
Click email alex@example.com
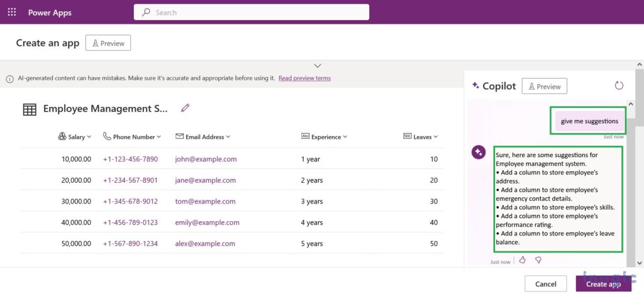[x=205, y=244]
